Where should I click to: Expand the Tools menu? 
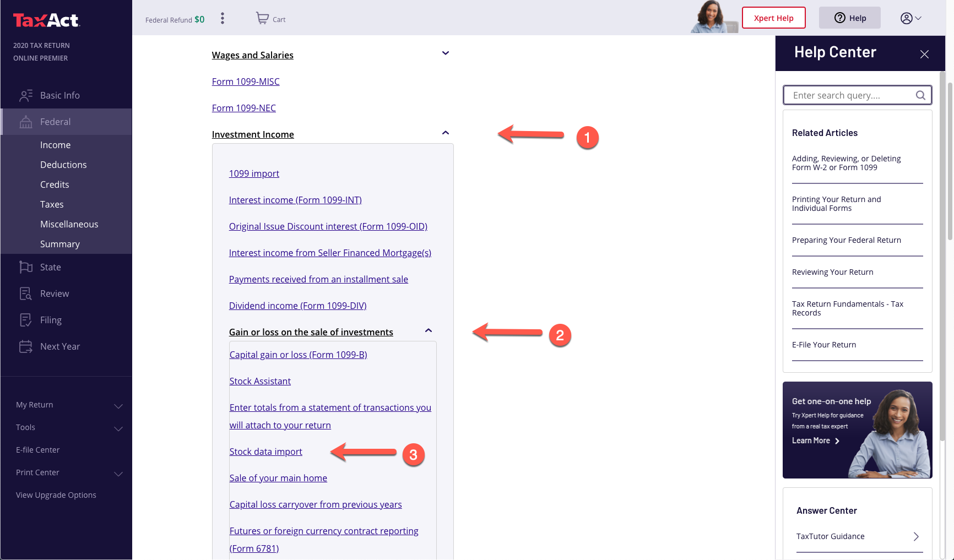point(118,428)
